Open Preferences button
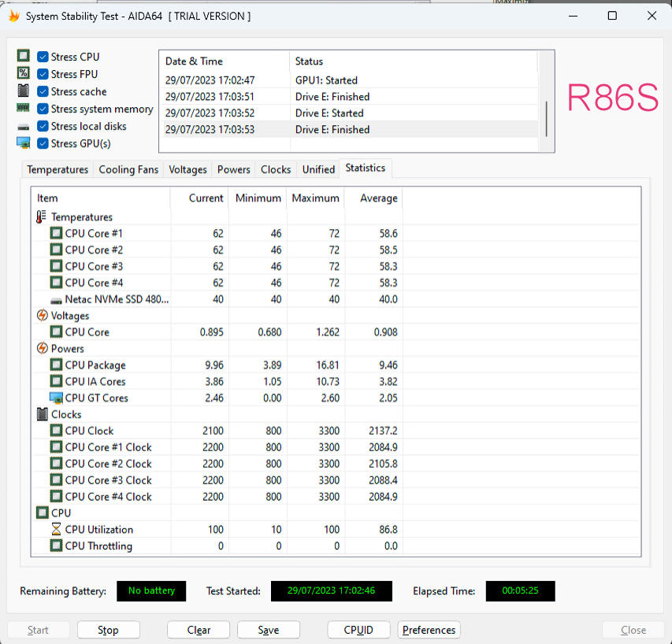This screenshot has height=644, width=672. tap(429, 630)
